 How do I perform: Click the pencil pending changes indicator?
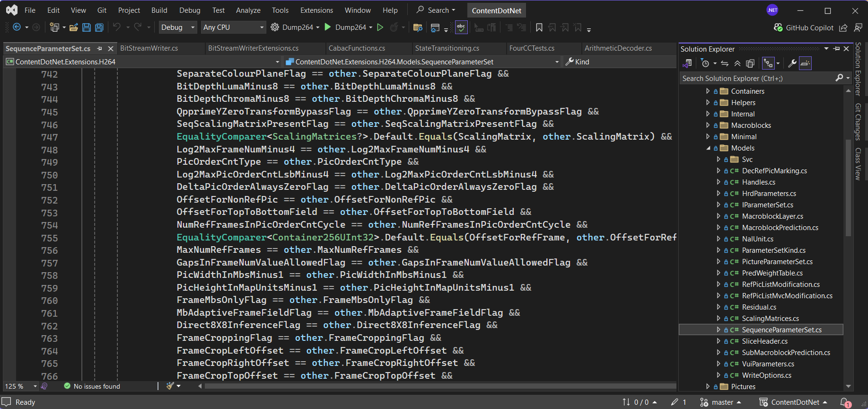click(x=678, y=402)
